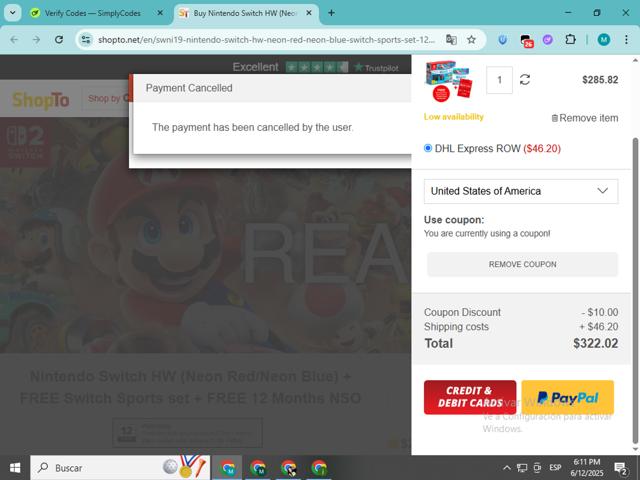This screenshot has width=640, height=480.
Task: Open the purple circular extension icon
Action: (x=547, y=40)
